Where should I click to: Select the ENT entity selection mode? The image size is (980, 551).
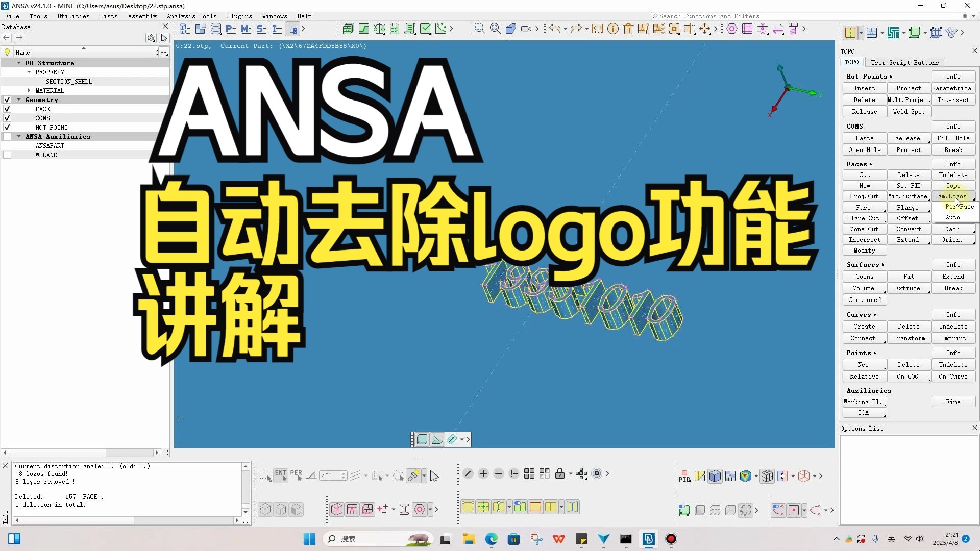[x=281, y=475]
